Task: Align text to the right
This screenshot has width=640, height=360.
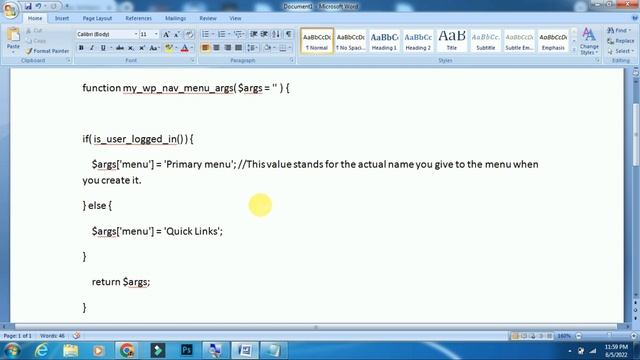Action: coord(227,48)
